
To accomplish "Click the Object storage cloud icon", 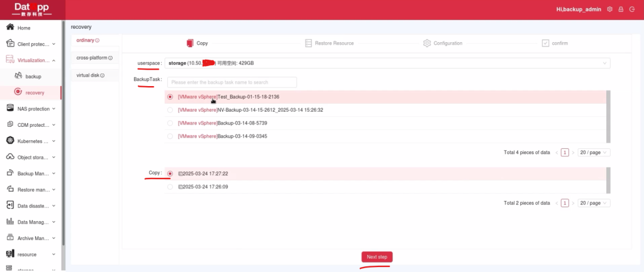I will (10, 157).
